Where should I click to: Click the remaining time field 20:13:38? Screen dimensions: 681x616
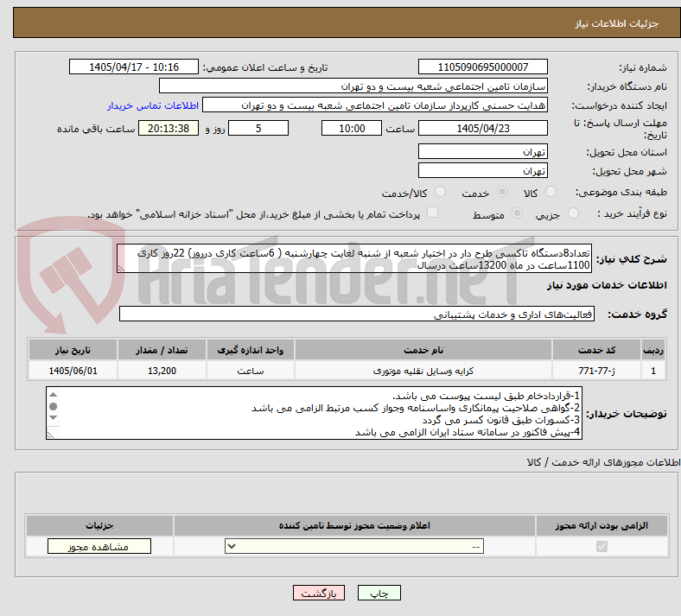point(169,128)
